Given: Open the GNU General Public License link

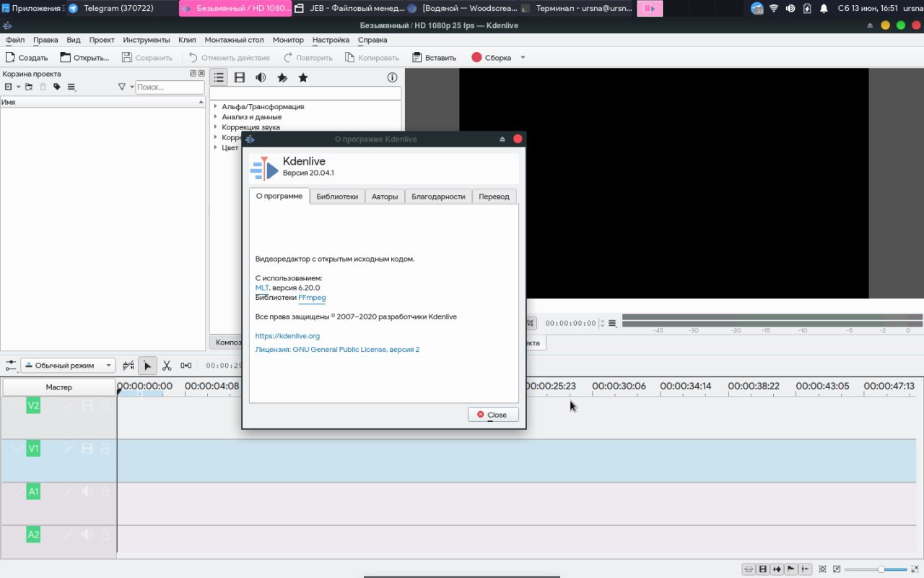Looking at the screenshot, I should click(337, 350).
